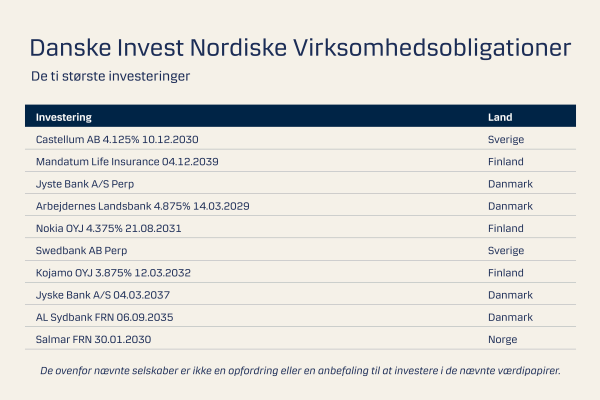The image size is (600, 400).
Task: Choose Arbejdernes Landsbank 4.875% 14.03.2029
Action: [142, 206]
